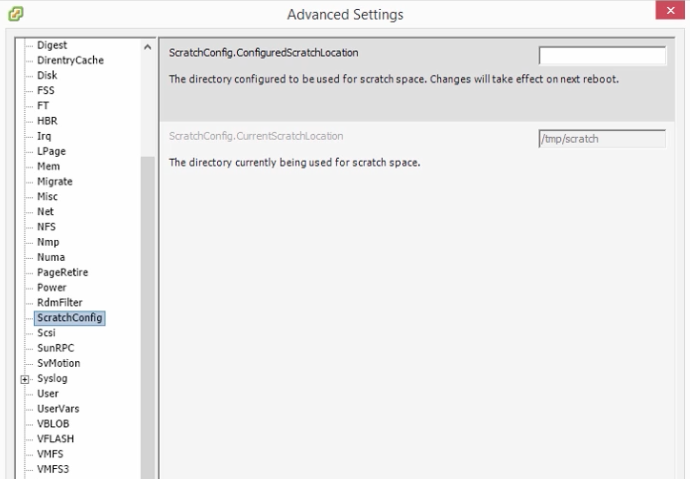
Task: Select DirentryCache in the tree
Action: click(x=70, y=60)
